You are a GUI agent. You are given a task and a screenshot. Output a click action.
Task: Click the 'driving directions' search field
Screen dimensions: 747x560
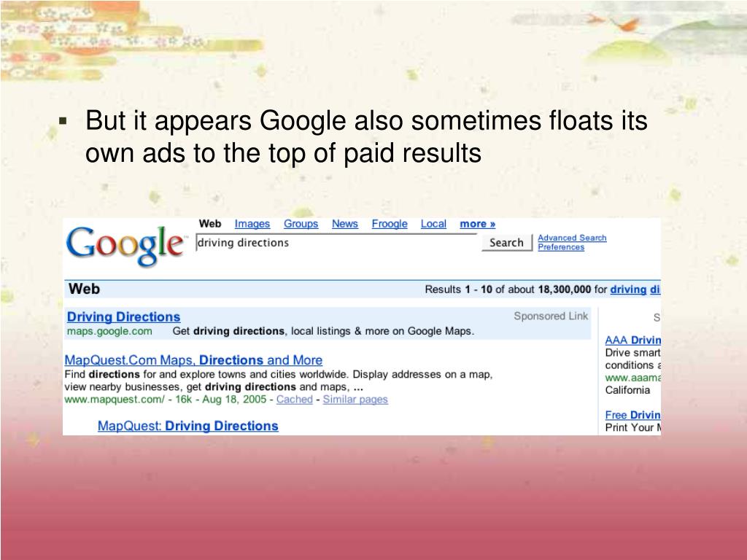pyautogui.click(x=336, y=243)
